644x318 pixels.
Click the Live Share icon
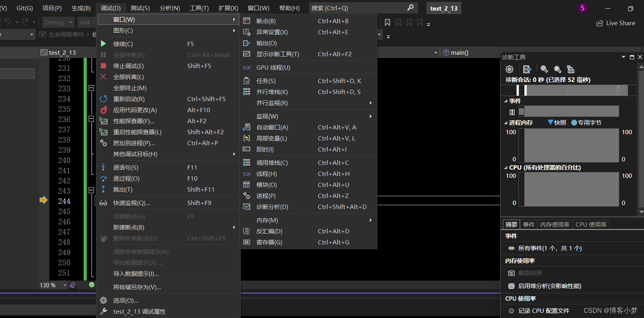(x=600, y=23)
